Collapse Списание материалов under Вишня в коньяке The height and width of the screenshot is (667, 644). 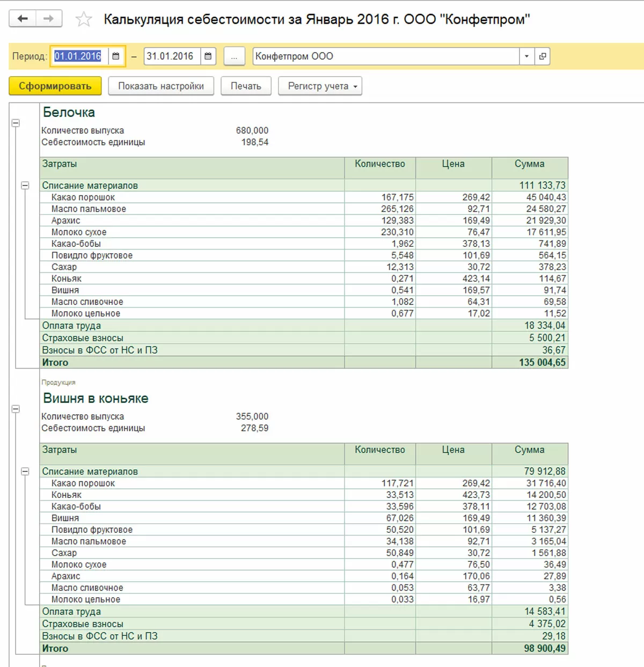click(25, 472)
